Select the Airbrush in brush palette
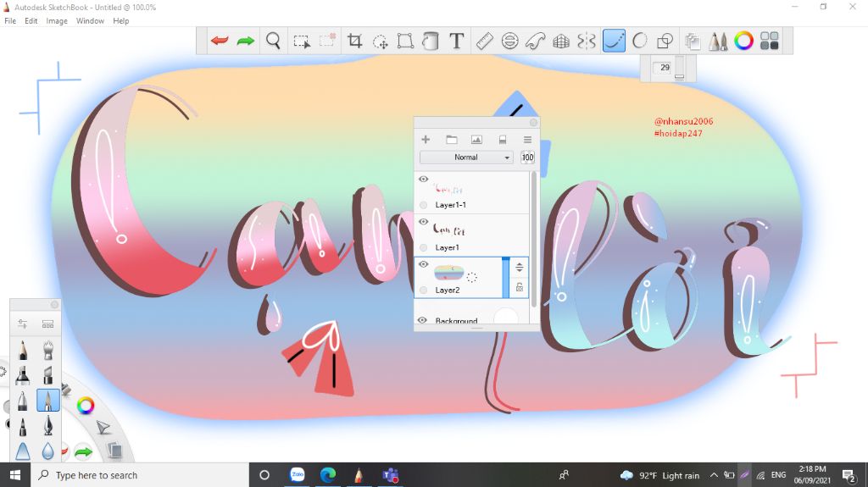 48,350
